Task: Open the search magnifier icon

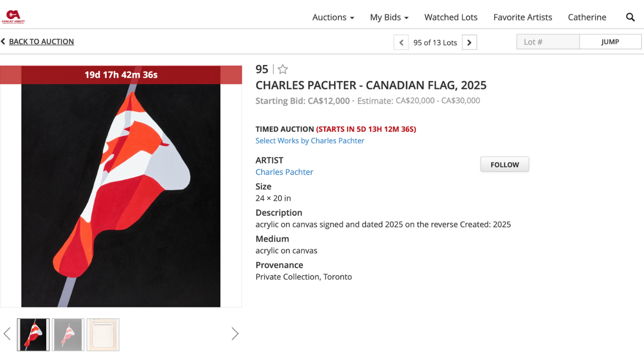Action: (630, 17)
